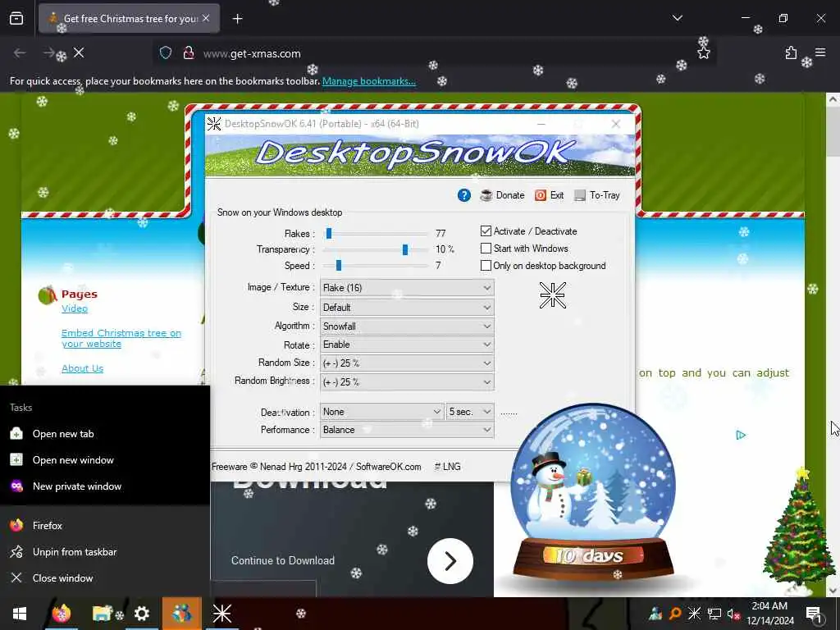840x630 pixels.
Task: Click the Speed slider handle
Action: click(339, 265)
